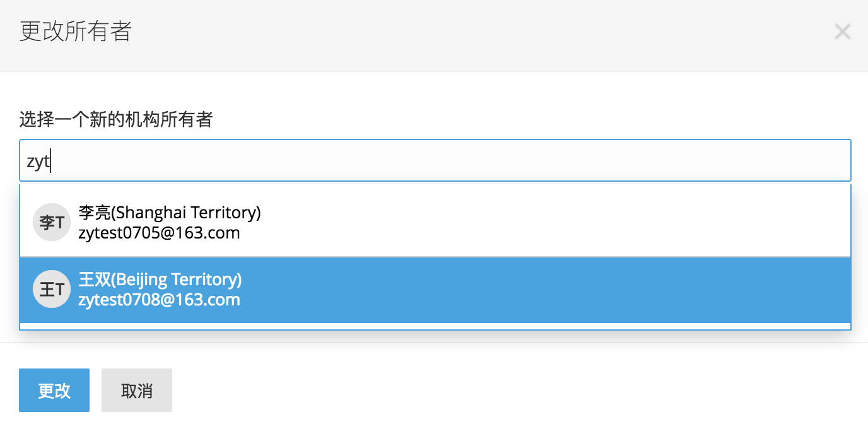Cancel with the 取消 button

[136, 391]
